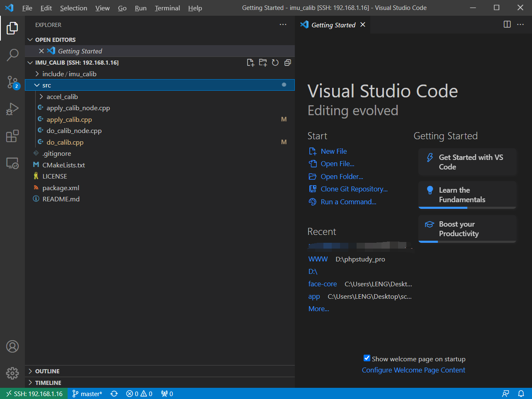Click the master* branch indicator

[87, 394]
